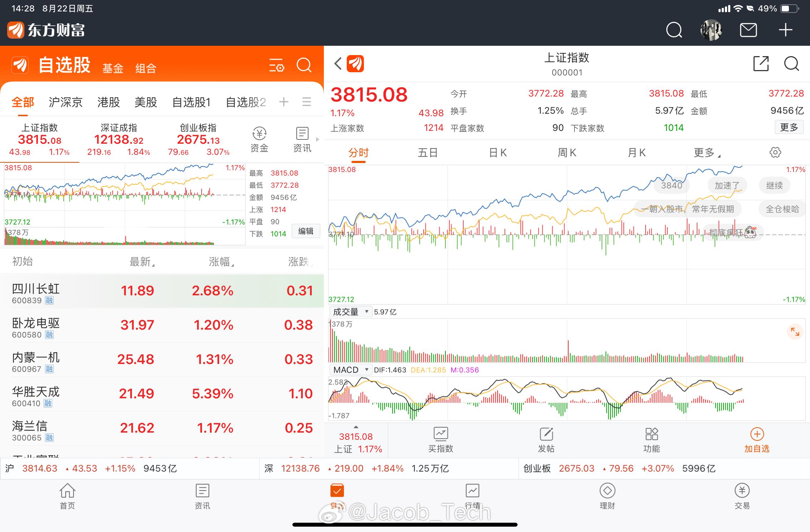Sort by 初始 column header

tap(23, 262)
